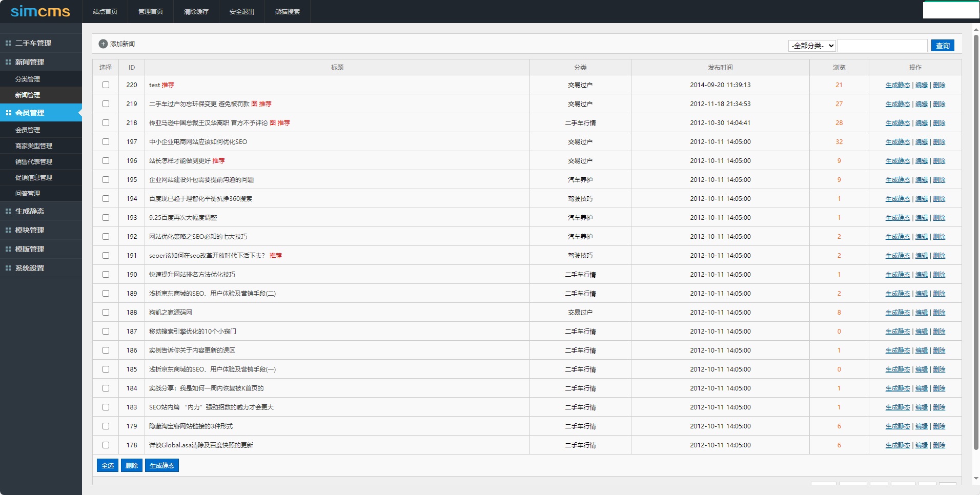This screenshot has width=980, height=495.
Task: Go to 安全退出 in the top menu
Action: (242, 12)
